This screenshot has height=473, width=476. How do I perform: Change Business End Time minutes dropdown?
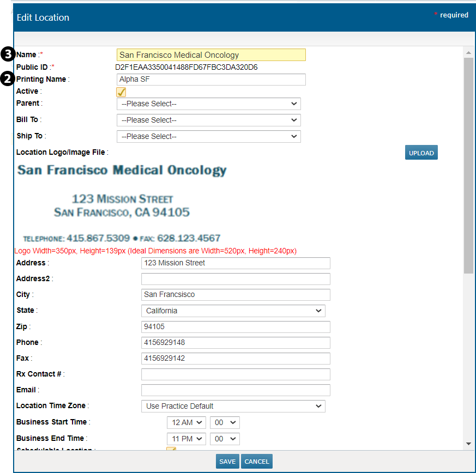coord(225,439)
